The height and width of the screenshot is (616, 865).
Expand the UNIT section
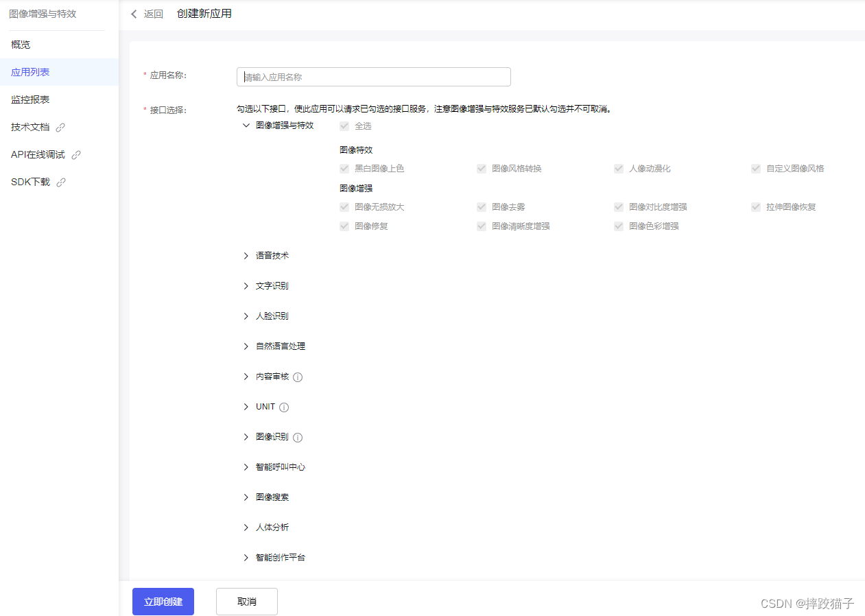tap(246, 407)
